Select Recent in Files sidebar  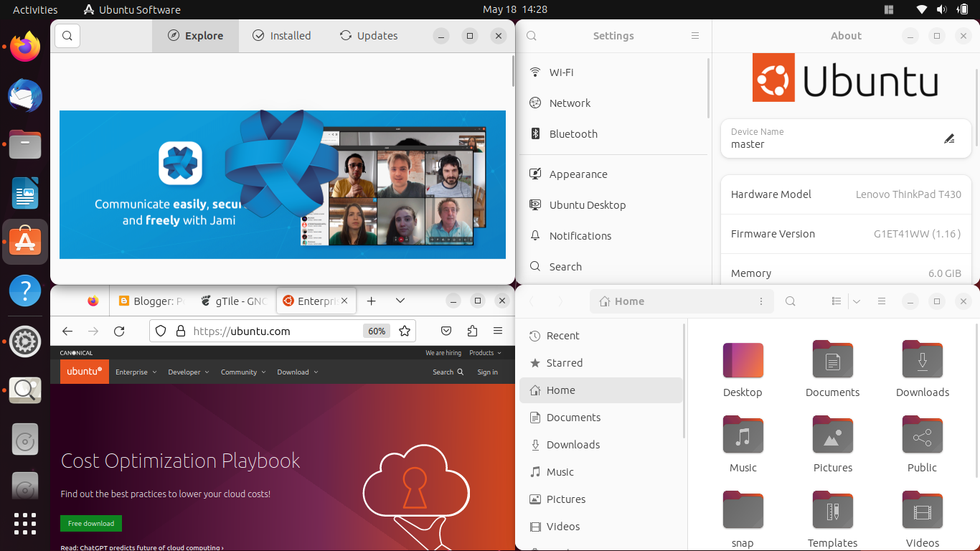click(601, 336)
